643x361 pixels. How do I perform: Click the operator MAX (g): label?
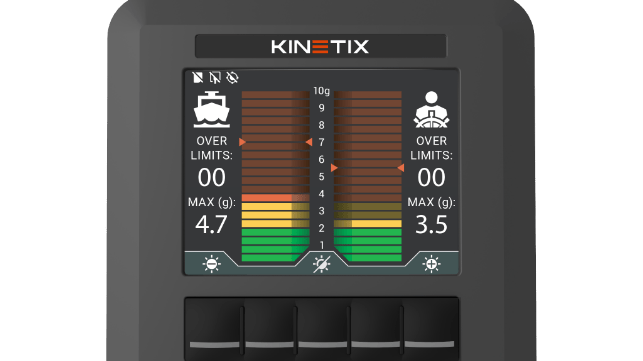point(431,202)
